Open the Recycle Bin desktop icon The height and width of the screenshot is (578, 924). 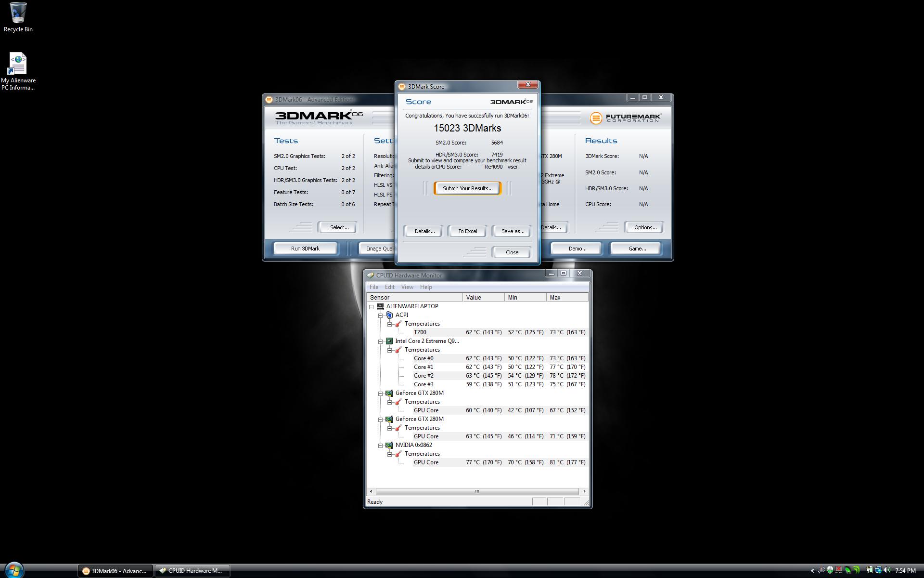tap(18, 17)
